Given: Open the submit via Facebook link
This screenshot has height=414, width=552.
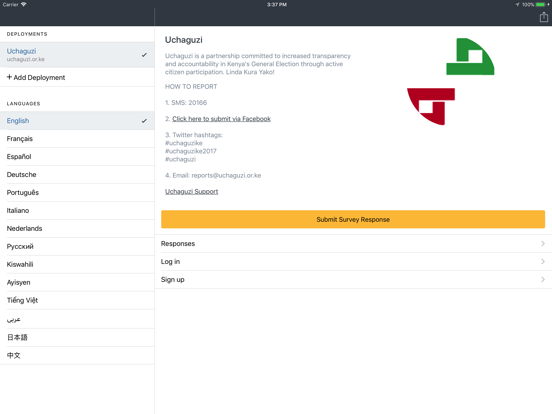Looking at the screenshot, I should (221, 119).
